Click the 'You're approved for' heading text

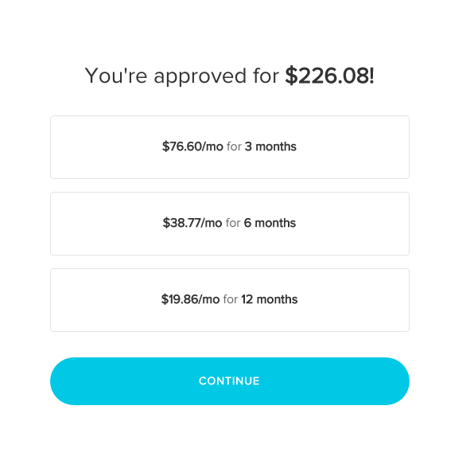[181, 76]
